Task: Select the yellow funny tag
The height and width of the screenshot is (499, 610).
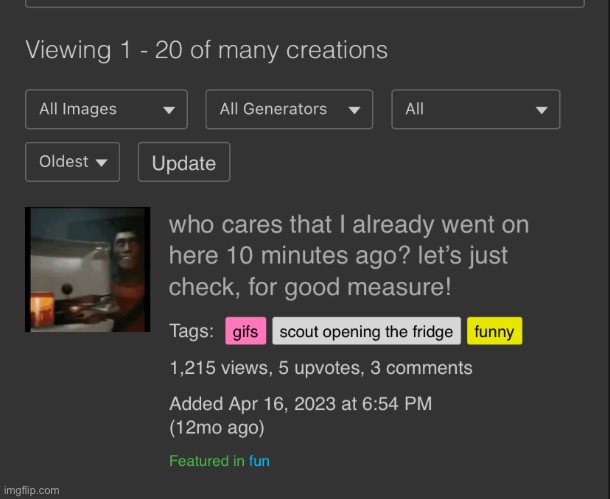Action: point(494,331)
